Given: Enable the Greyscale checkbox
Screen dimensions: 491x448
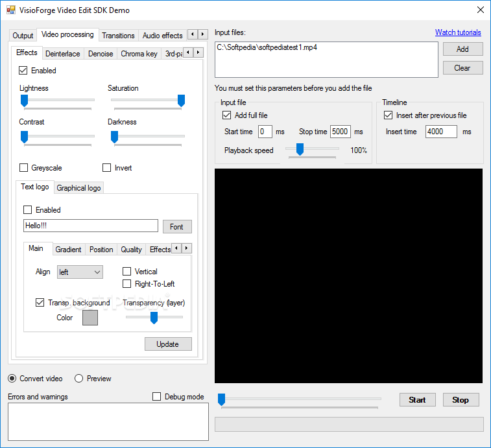Looking at the screenshot, I should click(x=23, y=168).
